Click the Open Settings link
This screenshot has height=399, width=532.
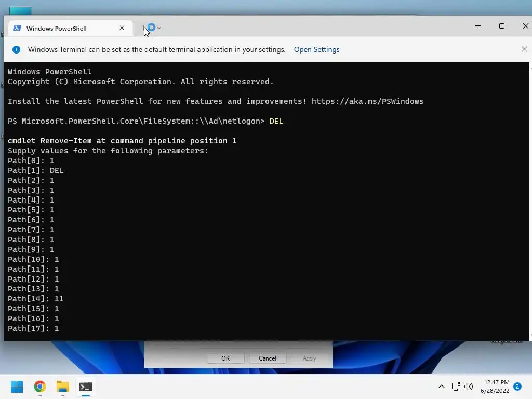(316, 49)
